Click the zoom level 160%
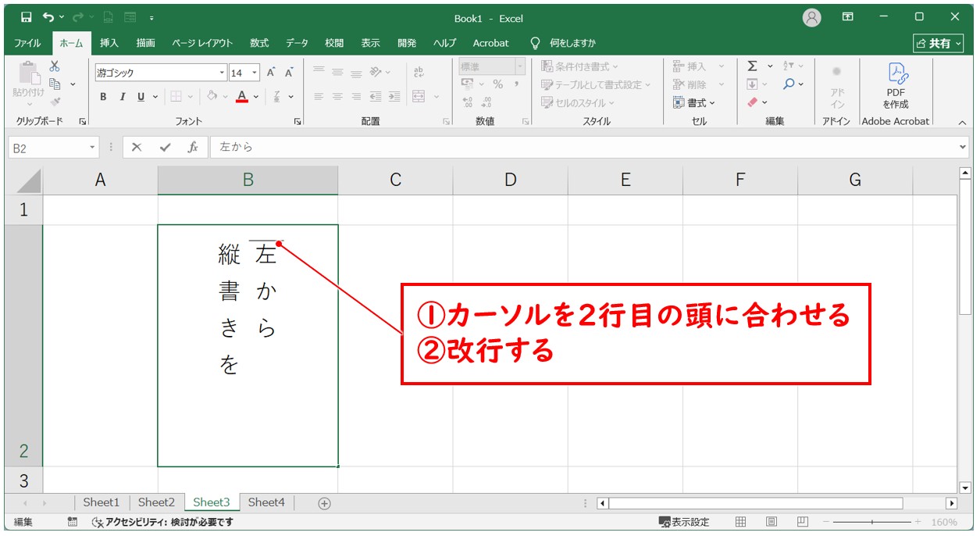This screenshot has height=536, width=980. (x=944, y=522)
